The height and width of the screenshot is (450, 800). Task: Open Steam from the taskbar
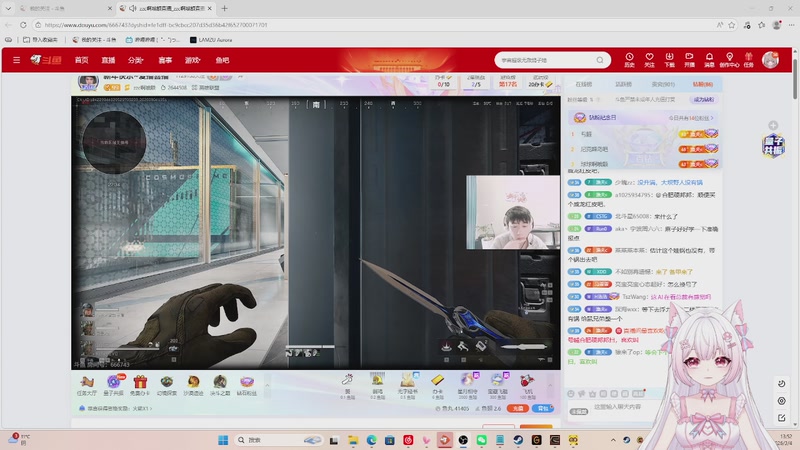coord(518,440)
